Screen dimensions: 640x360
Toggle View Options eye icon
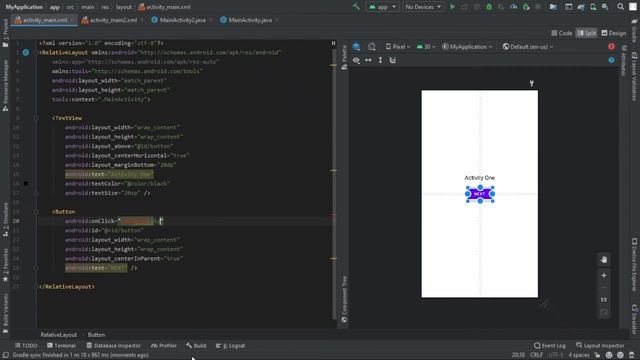pos(356,60)
